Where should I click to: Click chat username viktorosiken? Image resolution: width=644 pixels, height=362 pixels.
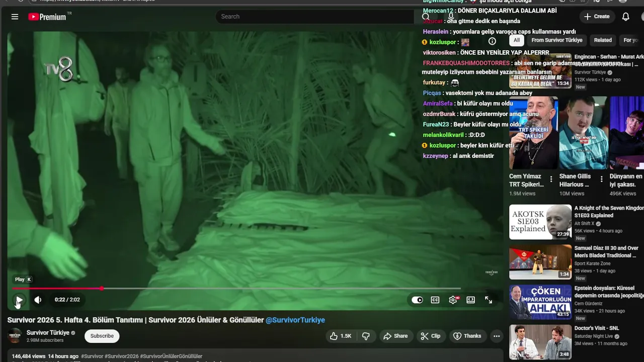[x=439, y=53]
